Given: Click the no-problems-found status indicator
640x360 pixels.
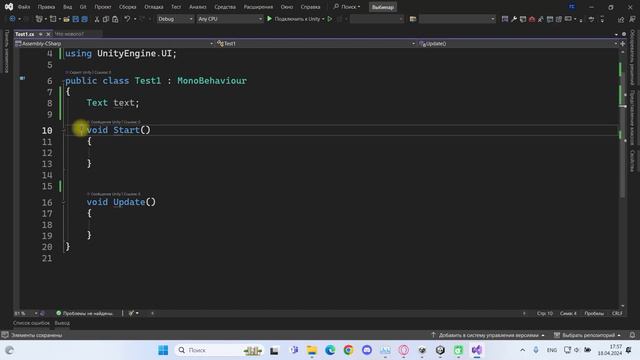Looking at the screenshot, I should [x=84, y=313].
